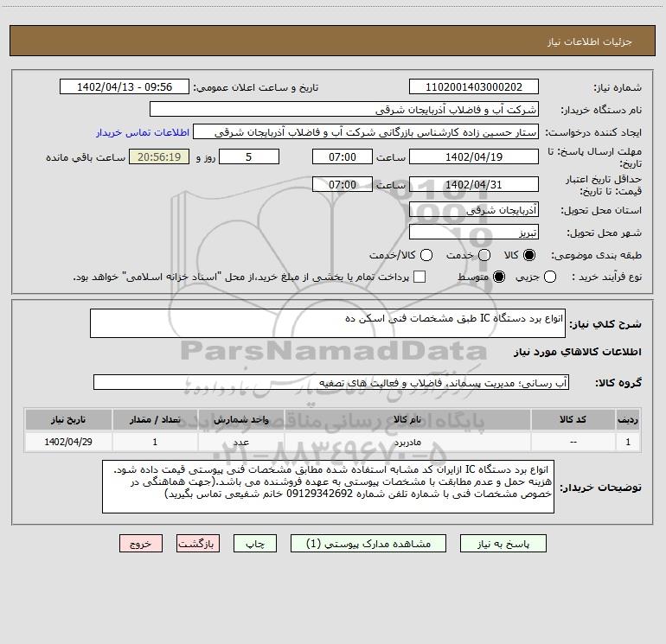
Task: Select the کالا radio button
Action: [x=529, y=255]
